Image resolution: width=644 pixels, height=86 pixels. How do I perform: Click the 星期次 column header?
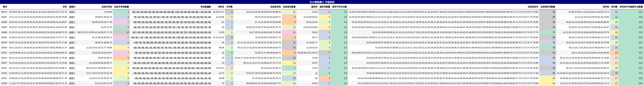coord(72,7)
